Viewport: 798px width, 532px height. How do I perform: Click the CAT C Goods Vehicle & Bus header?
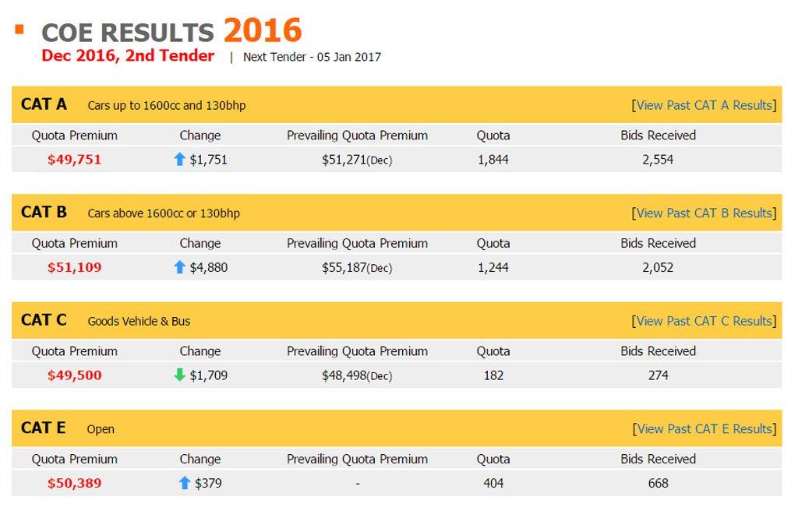[x=139, y=321]
